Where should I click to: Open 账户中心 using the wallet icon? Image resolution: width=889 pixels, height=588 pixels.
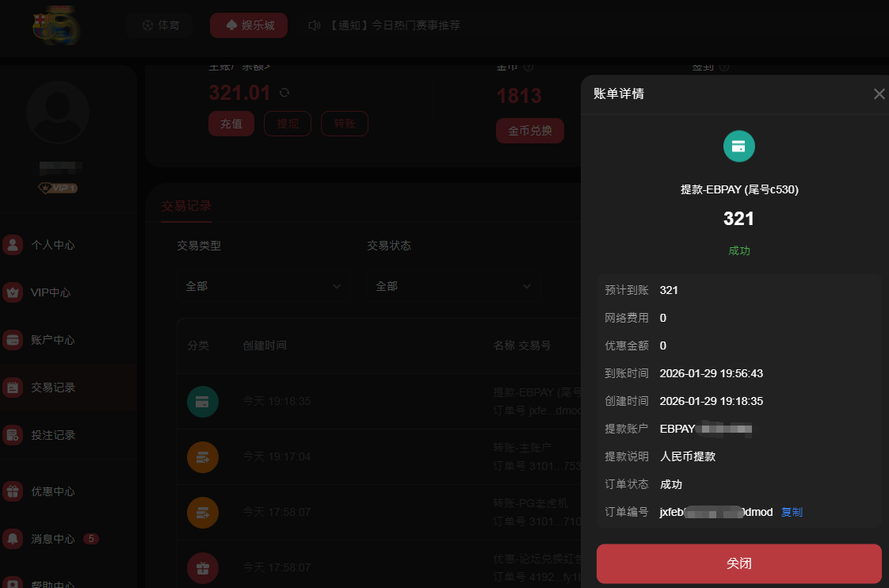pos(13,340)
